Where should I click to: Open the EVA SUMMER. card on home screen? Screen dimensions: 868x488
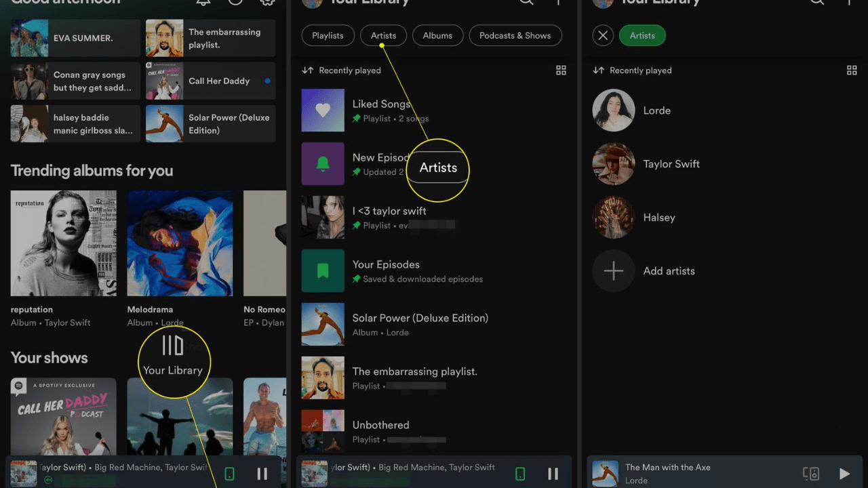(x=75, y=38)
